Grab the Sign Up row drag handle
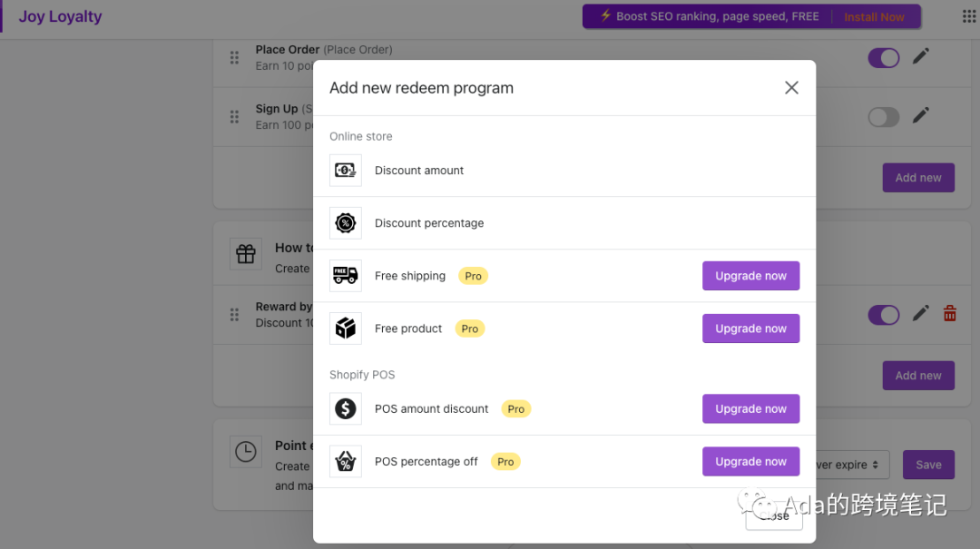 pyautogui.click(x=234, y=117)
